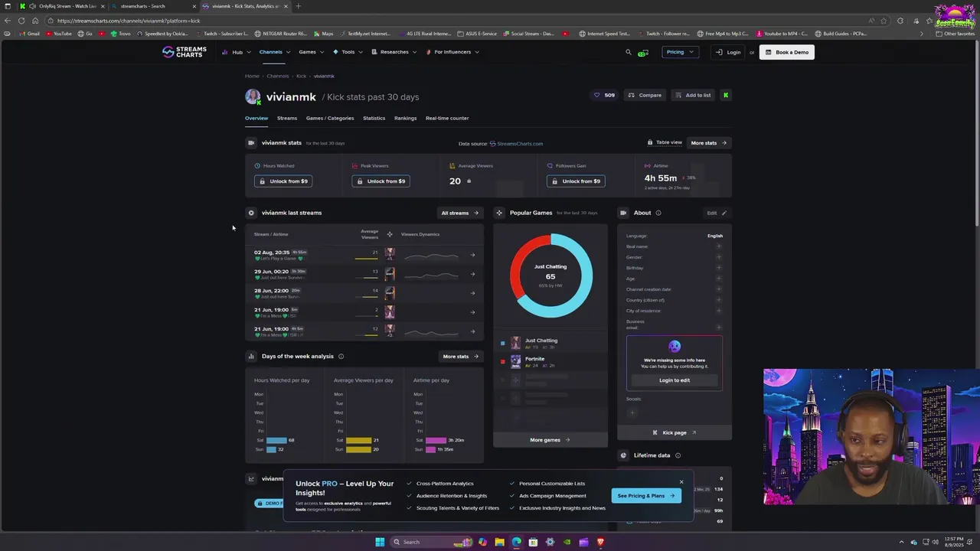Image resolution: width=980 pixels, height=551 pixels.
Task: Click the All streams button
Action: pos(459,213)
